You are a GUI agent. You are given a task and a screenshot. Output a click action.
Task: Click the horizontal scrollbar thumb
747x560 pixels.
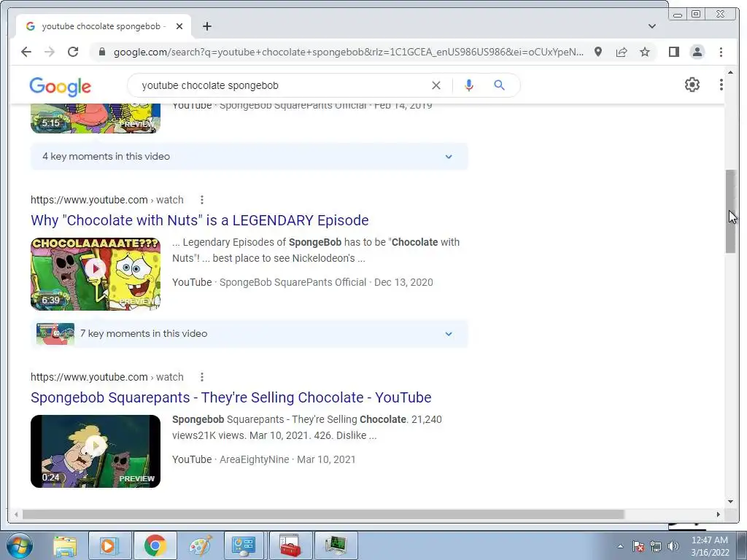tap(323, 514)
